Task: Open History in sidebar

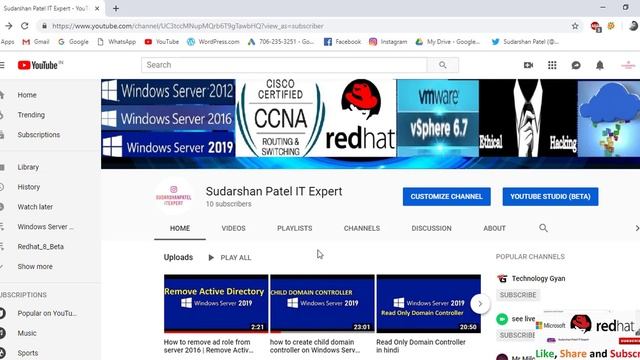Action: click(x=29, y=187)
